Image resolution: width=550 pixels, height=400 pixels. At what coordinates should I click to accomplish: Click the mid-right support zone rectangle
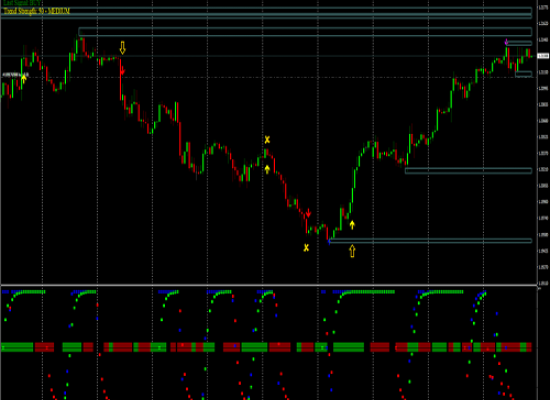pyautogui.click(x=468, y=171)
